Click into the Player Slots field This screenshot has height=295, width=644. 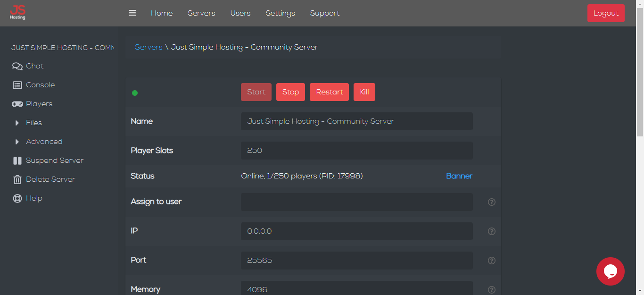click(x=357, y=151)
